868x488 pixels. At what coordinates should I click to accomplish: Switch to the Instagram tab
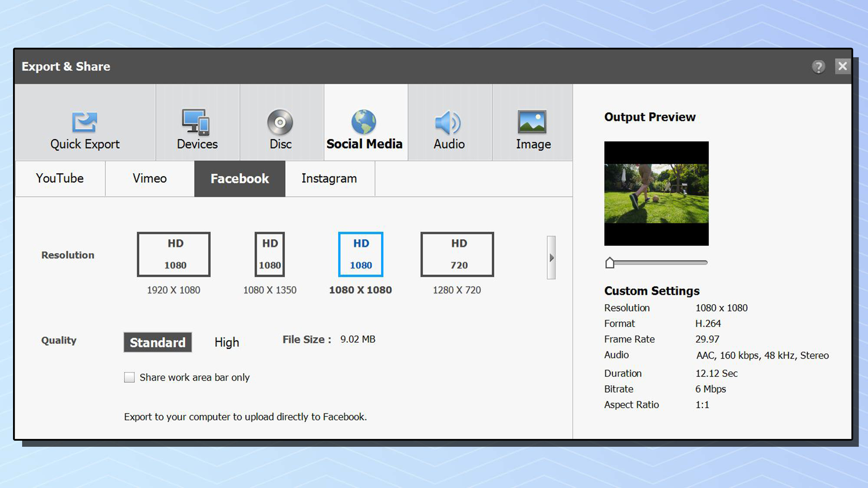click(x=329, y=178)
